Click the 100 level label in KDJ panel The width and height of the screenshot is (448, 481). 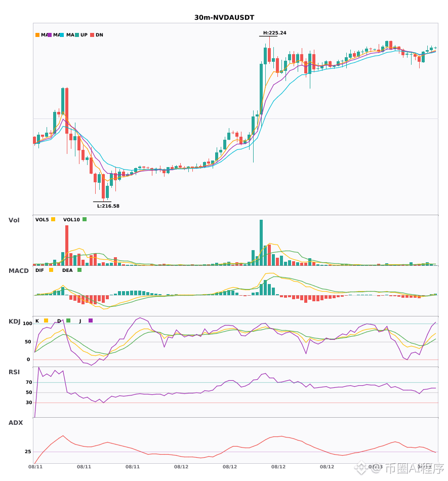tap(27, 324)
